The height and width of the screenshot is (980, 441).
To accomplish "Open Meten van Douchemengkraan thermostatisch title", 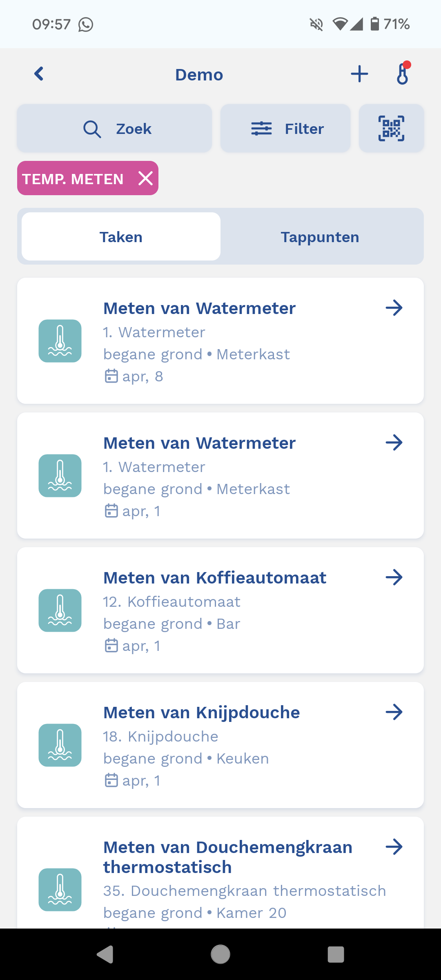I will click(228, 857).
